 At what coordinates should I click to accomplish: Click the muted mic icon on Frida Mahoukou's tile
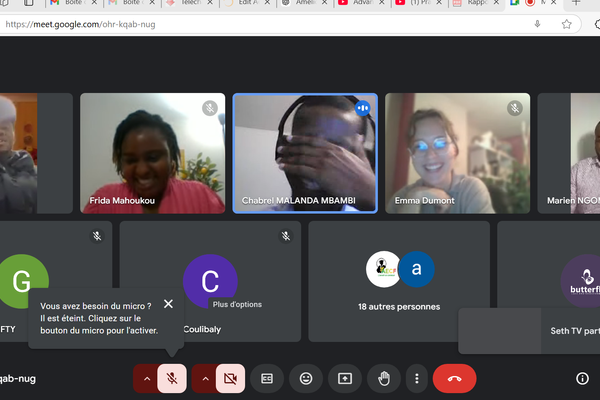pyautogui.click(x=210, y=108)
